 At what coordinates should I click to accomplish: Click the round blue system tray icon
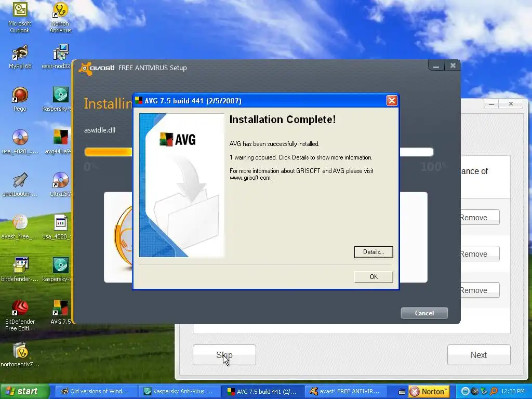(465, 392)
